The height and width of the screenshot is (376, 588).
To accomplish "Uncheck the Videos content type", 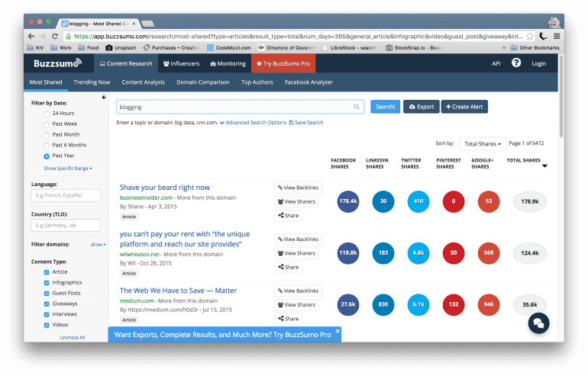I will click(x=47, y=325).
